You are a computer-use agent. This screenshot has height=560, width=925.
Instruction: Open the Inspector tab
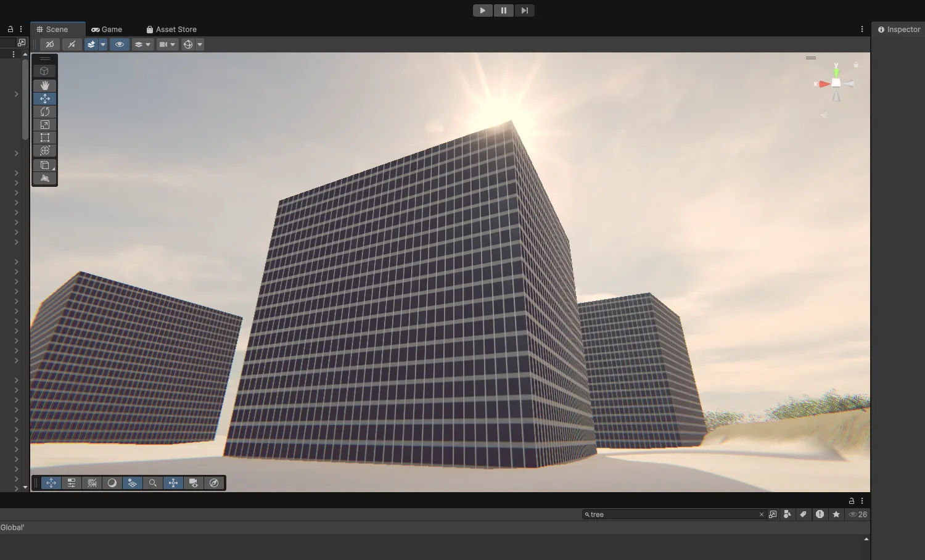coord(899,30)
